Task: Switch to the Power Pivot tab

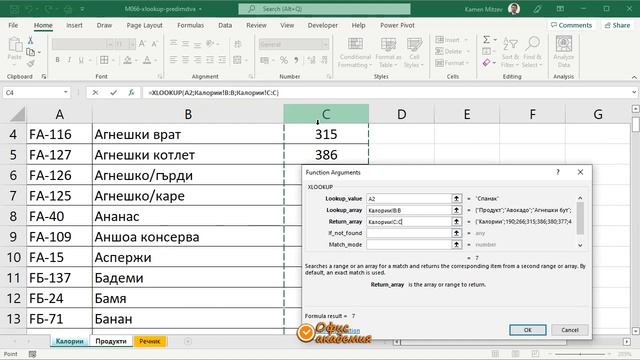Action: pyautogui.click(x=397, y=25)
